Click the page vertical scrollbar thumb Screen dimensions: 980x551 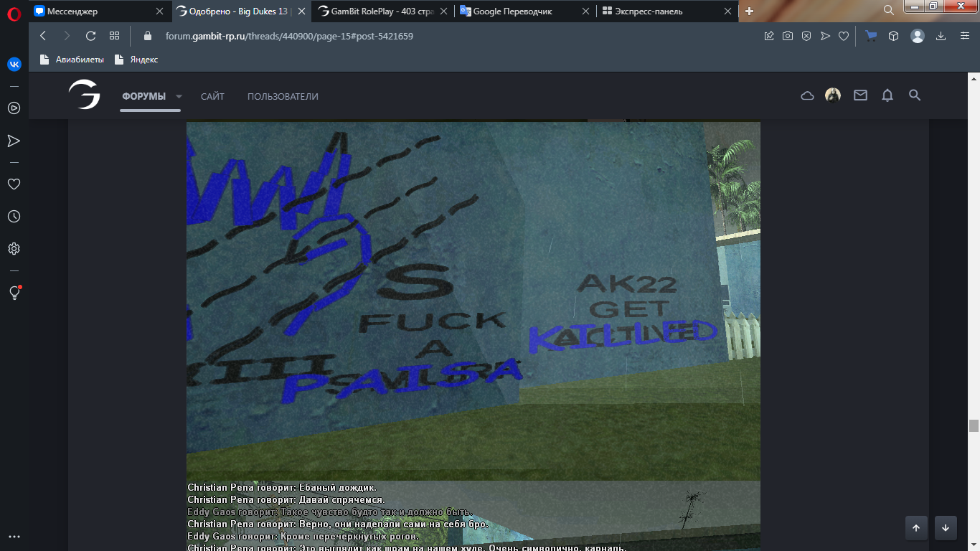point(974,425)
